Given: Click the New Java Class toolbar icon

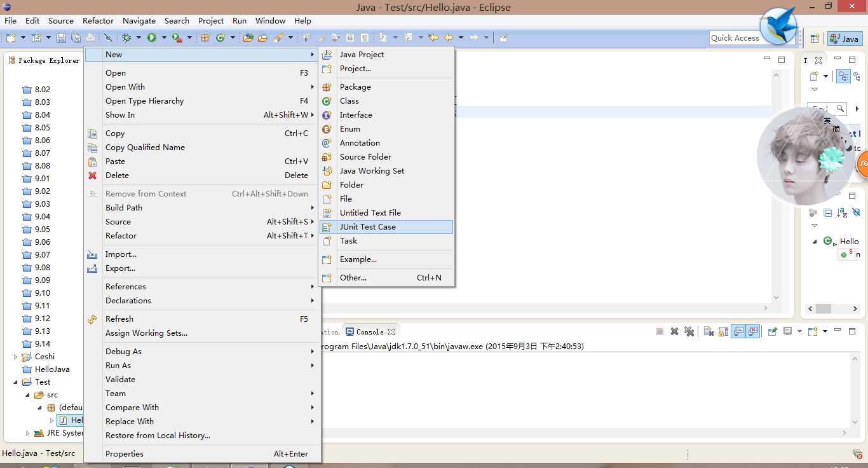Looking at the screenshot, I should click(x=220, y=38).
